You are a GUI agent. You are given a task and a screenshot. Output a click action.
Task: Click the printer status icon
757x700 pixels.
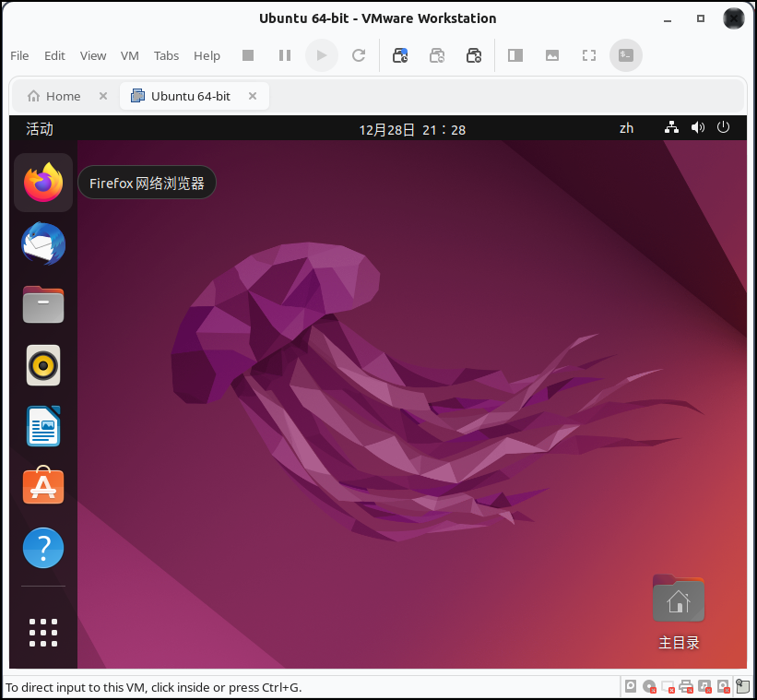[x=686, y=686]
